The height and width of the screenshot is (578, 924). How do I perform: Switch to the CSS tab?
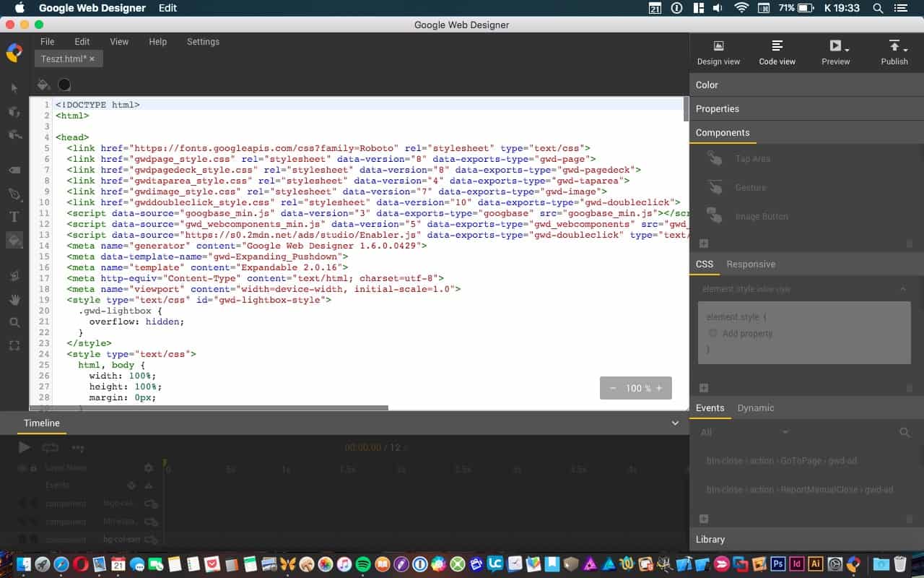pos(705,264)
